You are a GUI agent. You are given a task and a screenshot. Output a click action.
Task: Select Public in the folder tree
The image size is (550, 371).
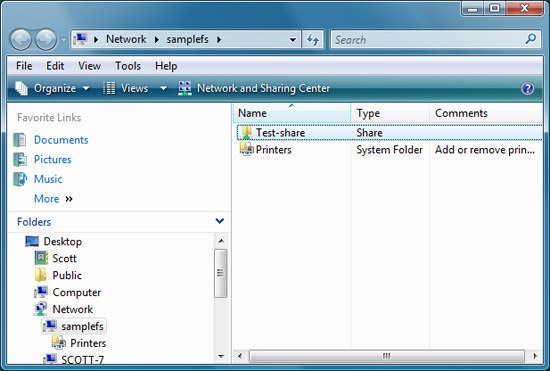pyautogui.click(x=67, y=275)
